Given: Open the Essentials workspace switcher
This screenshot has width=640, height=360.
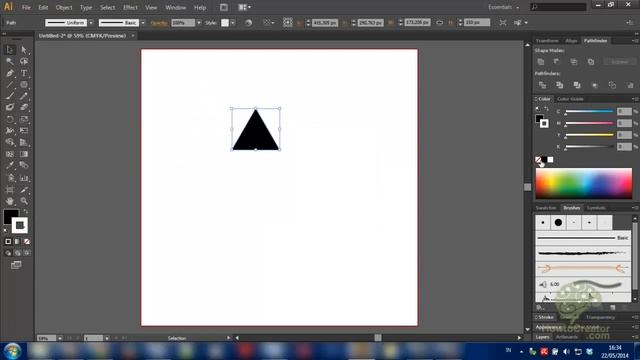Looking at the screenshot, I should pos(504,7).
